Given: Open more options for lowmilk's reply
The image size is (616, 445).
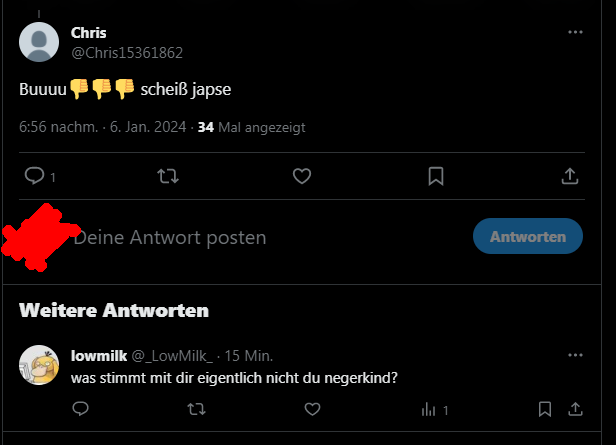Looking at the screenshot, I should pyautogui.click(x=575, y=355).
